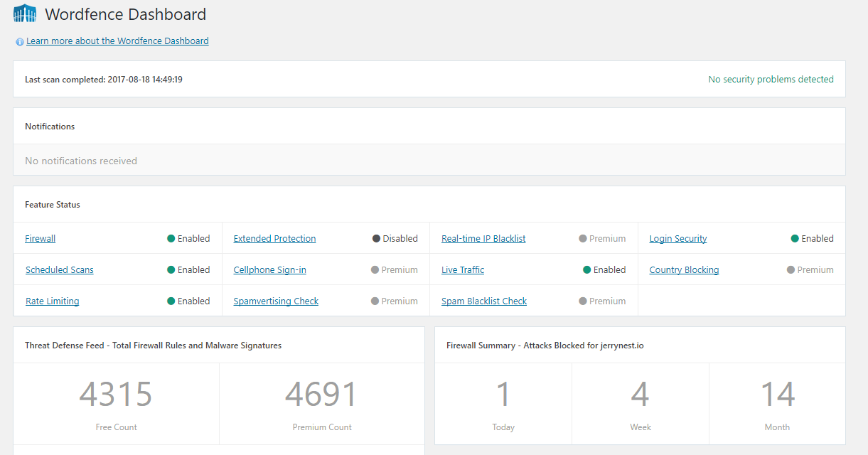Click Country Blocking's 'Premium' status text
868x455 pixels.
815,270
